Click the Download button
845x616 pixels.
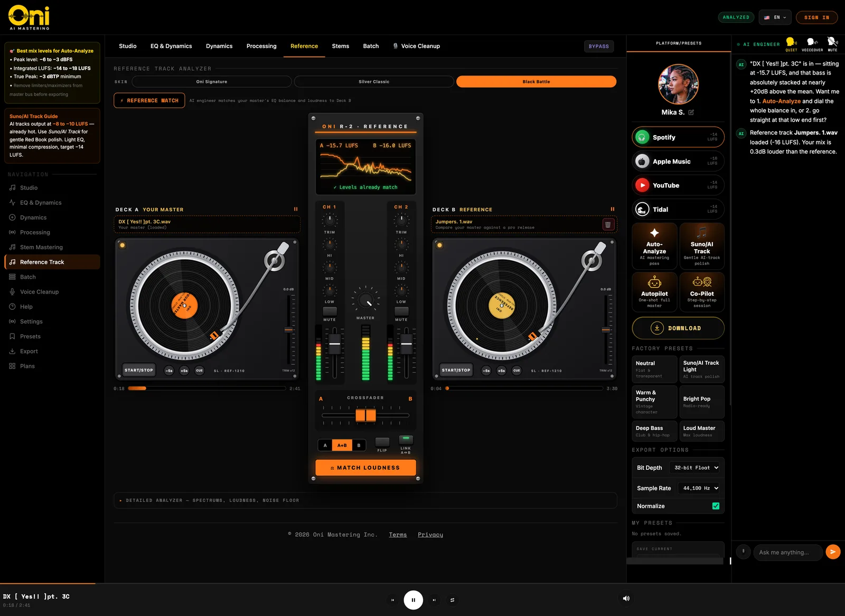(678, 328)
